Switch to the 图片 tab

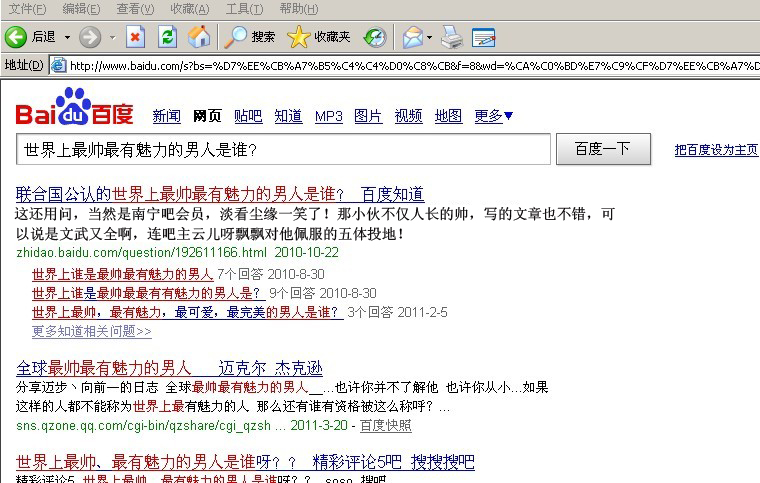click(368, 116)
